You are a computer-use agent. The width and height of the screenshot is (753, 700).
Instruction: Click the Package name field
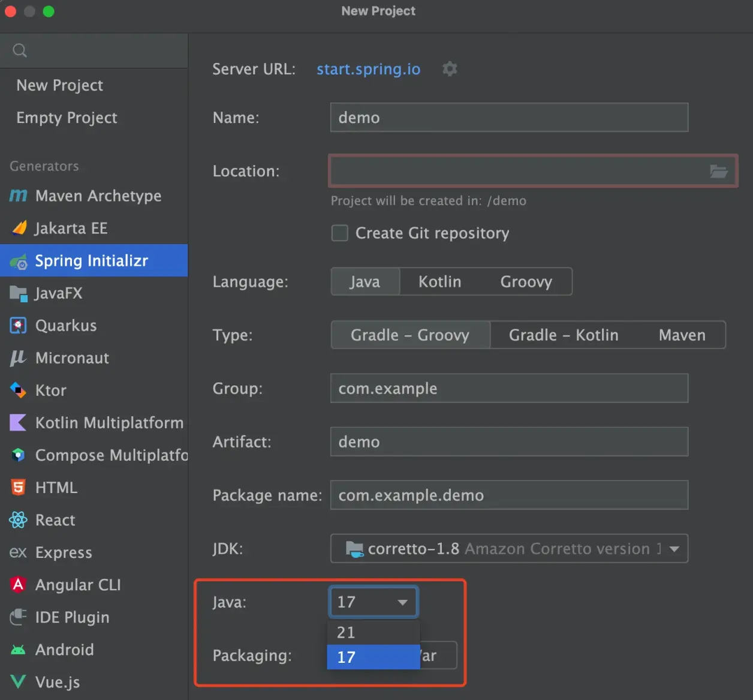509,495
